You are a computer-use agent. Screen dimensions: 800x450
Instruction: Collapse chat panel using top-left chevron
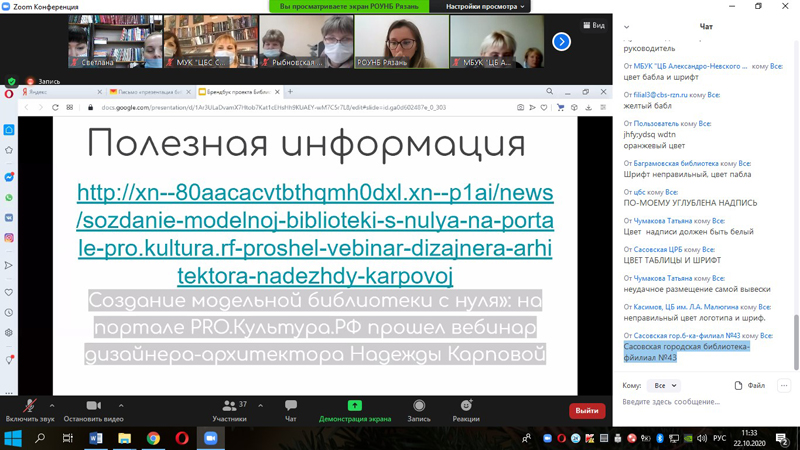[x=627, y=27]
